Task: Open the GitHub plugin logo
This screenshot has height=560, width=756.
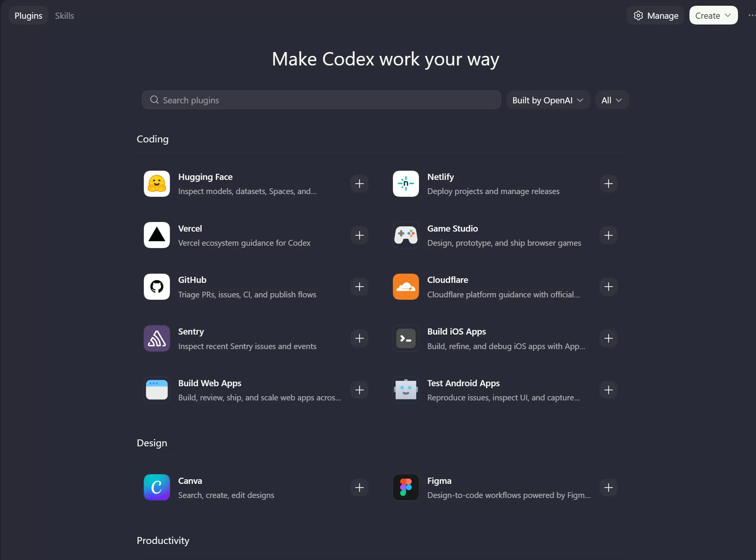Action: (x=156, y=287)
